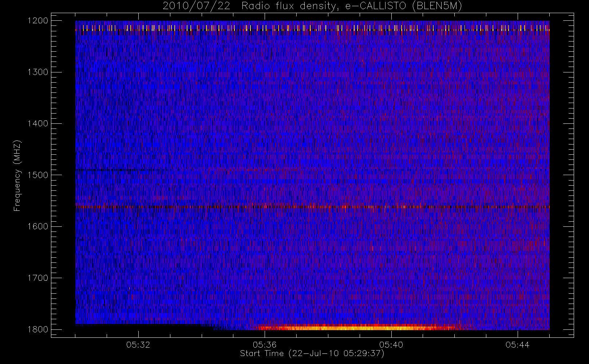Click the 'Start Time (22-Jul-10 05:29:37)' label
The width and height of the screenshot is (589, 364).
point(312,353)
